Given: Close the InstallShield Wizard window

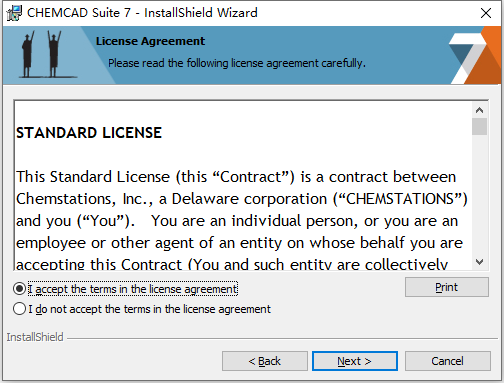Looking at the screenshot, I should (x=486, y=13).
